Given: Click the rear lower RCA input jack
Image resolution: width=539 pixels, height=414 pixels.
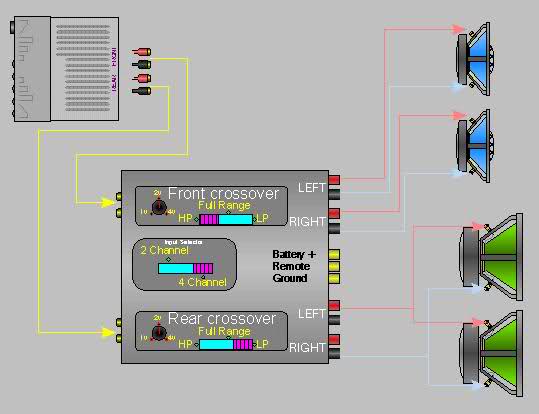Looking at the screenshot, I should tap(119, 339).
